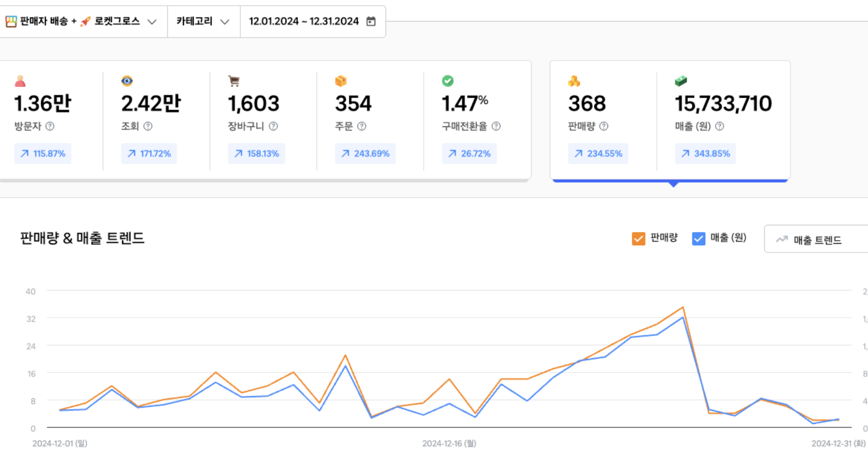Uncheck the blue 매출 (원) checkbox
This screenshot has width=868, height=466.
(x=699, y=239)
